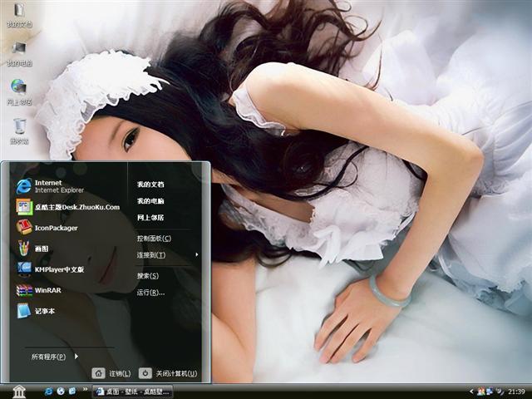
Task: Click 注销(L) log off button
Action: (111, 373)
